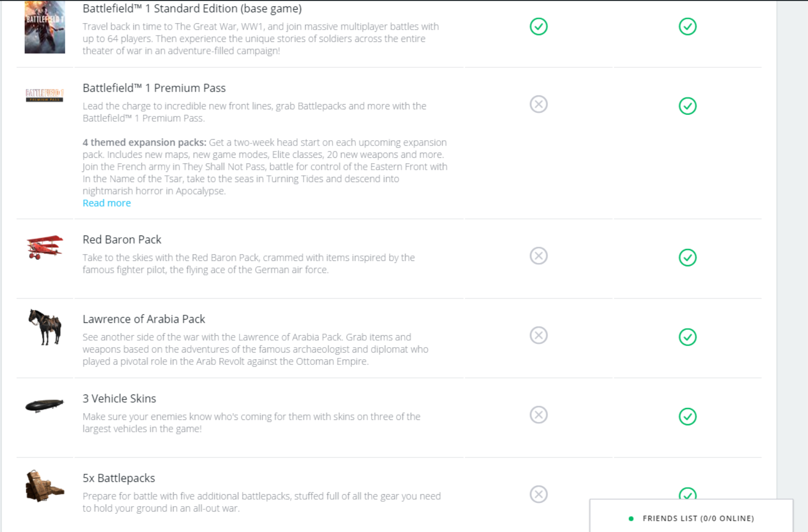
Task: Click the first green checkmark for Standard Edition
Action: point(538,26)
